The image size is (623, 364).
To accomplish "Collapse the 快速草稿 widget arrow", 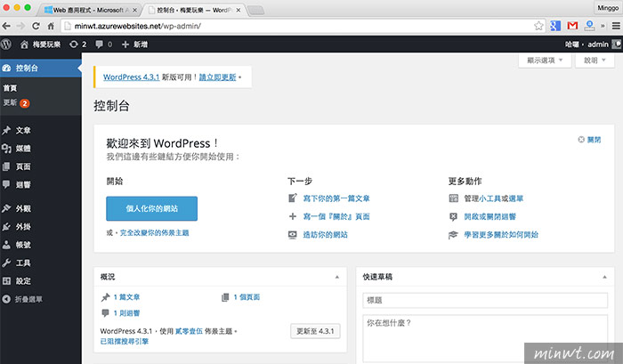I will 604,277.
